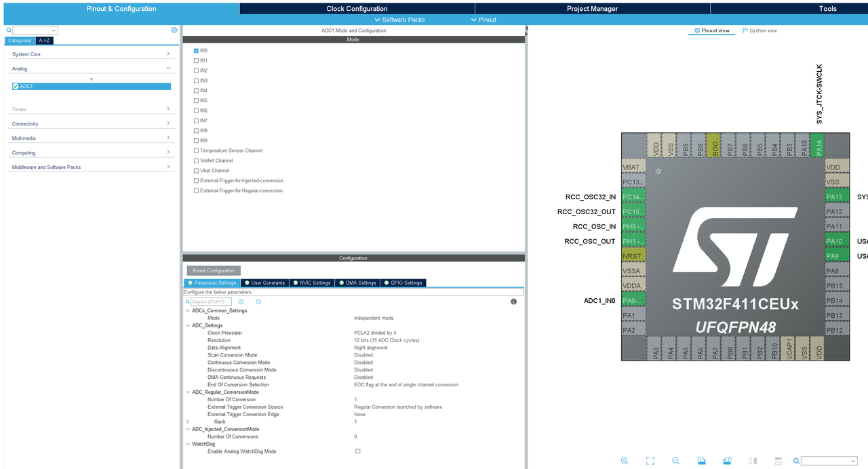This screenshot has height=469, width=868.
Task: Select pin PA10 on the chip
Action: pyautogui.click(x=837, y=241)
